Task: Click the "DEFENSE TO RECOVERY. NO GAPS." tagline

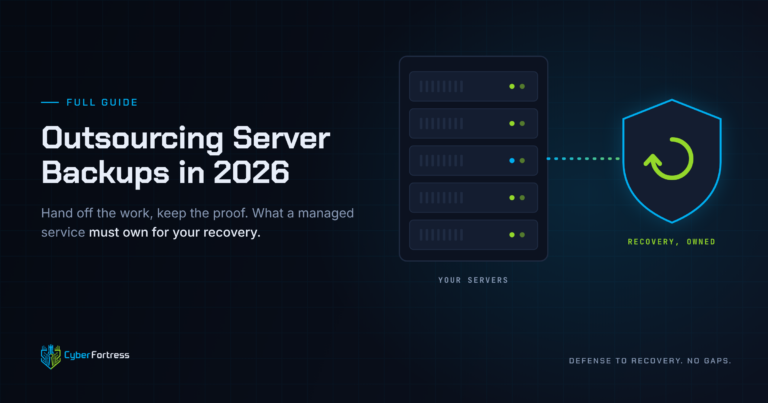Action: click(x=649, y=361)
